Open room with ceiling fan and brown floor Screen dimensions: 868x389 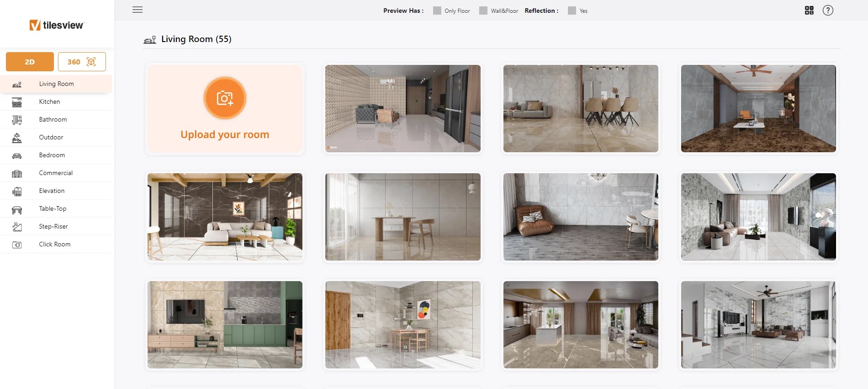coord(758,108)
